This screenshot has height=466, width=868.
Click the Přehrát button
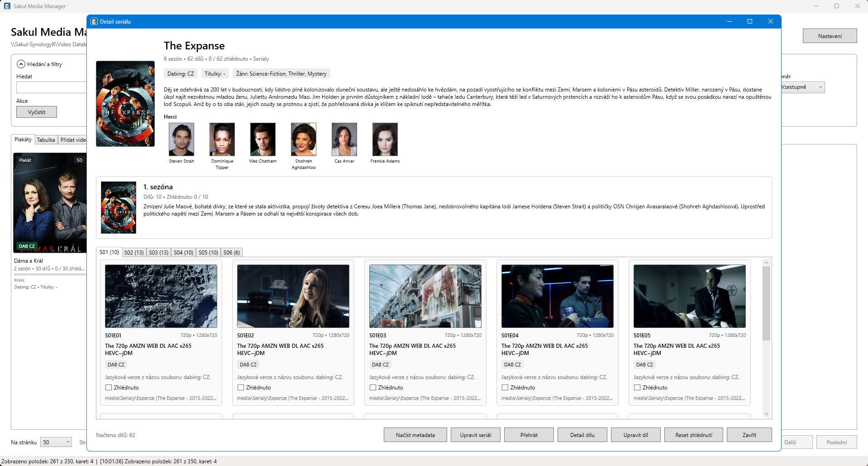coord(529,435)
